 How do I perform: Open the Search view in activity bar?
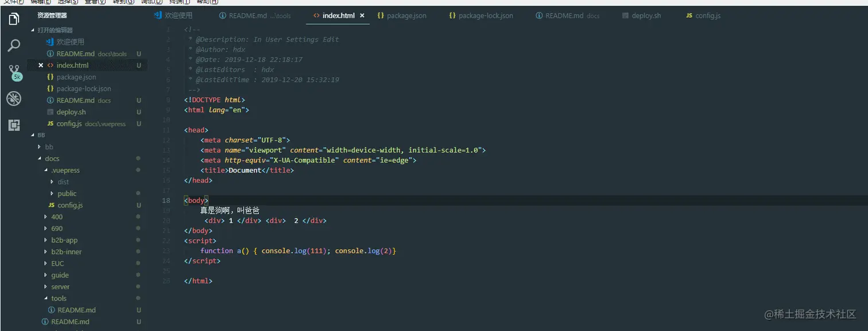[14, 46]
